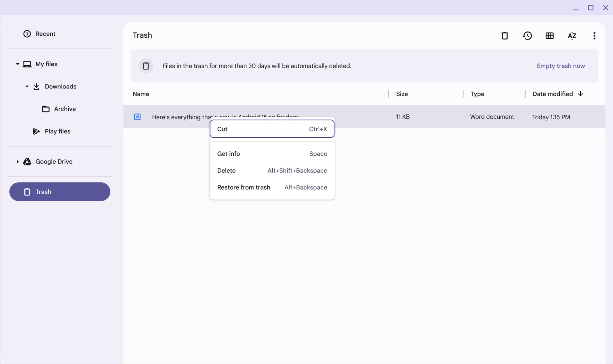Sort by the Type column header

pos(477,94)
